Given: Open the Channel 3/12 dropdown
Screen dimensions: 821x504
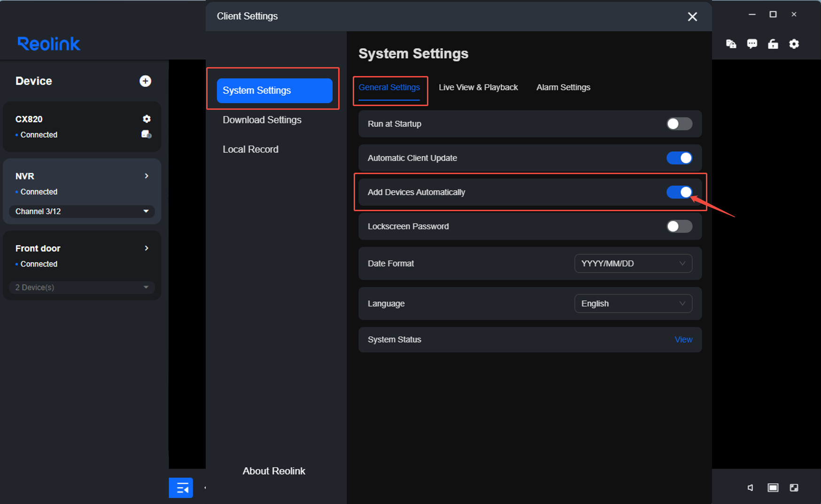Looking at the screenshot, I should pos(82,211).
